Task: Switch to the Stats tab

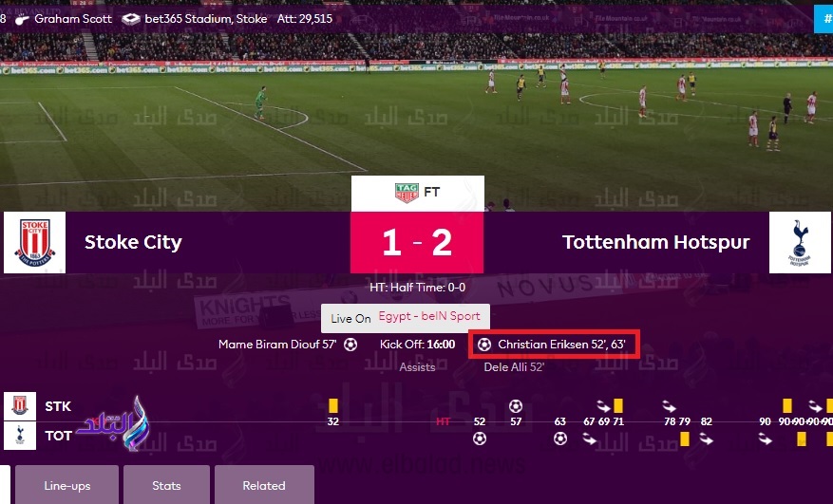Action: tap(166, 485)
